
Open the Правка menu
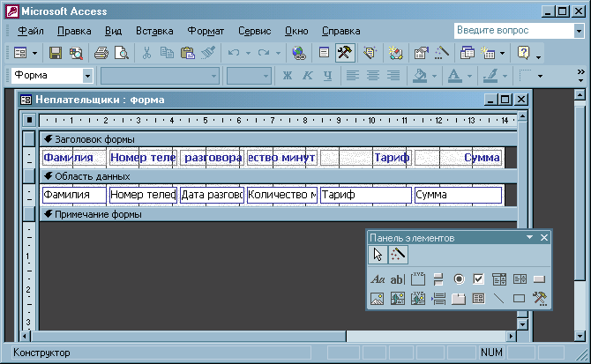click(x=74, y=31)
